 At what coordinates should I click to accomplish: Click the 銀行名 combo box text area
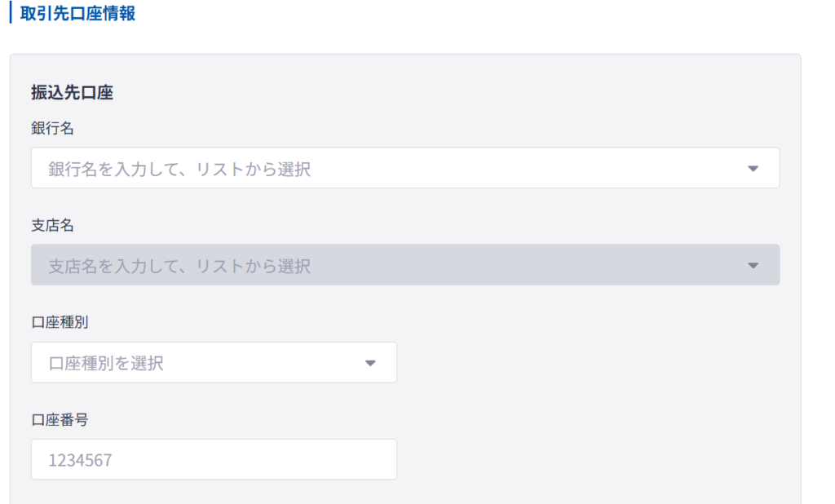405,168
